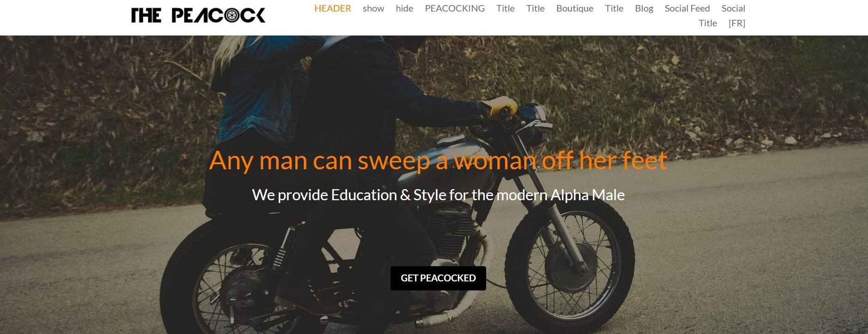
Task: Click first Title link after PEACOCKING
Action: (x=506, y=8)
